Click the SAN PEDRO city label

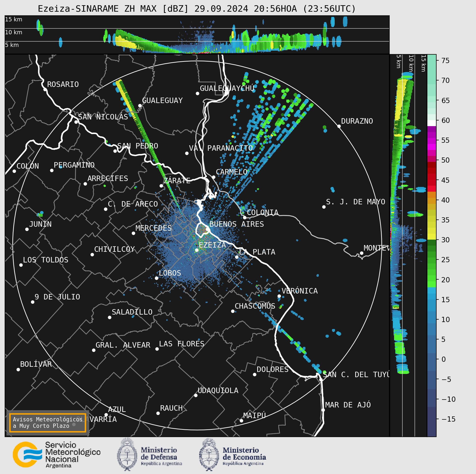pos(138,146)
